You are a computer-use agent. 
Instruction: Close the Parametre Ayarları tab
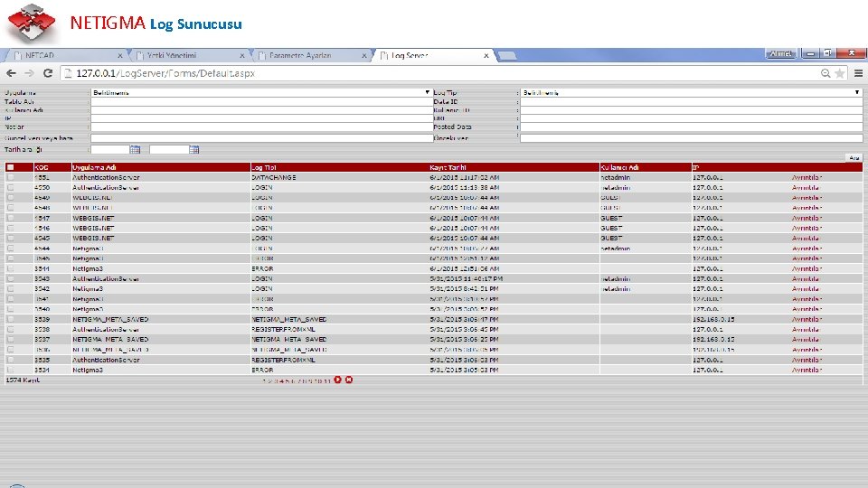point(364,55)
